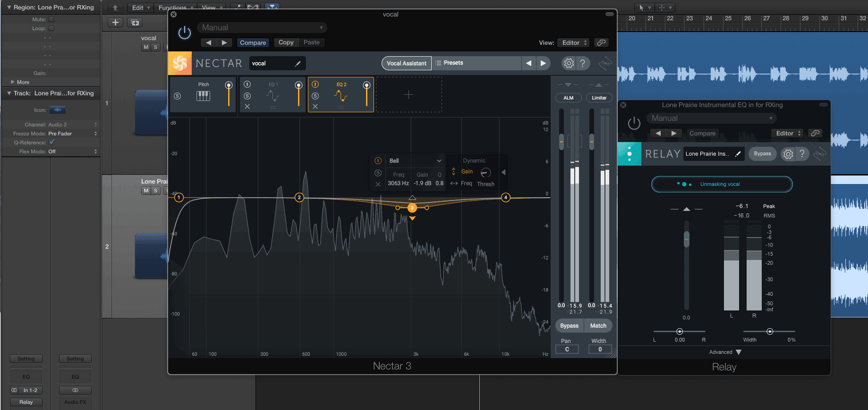Open the Manual dropdown in Relay window
This screenshot has width=868, height=410.
[712, 118]
